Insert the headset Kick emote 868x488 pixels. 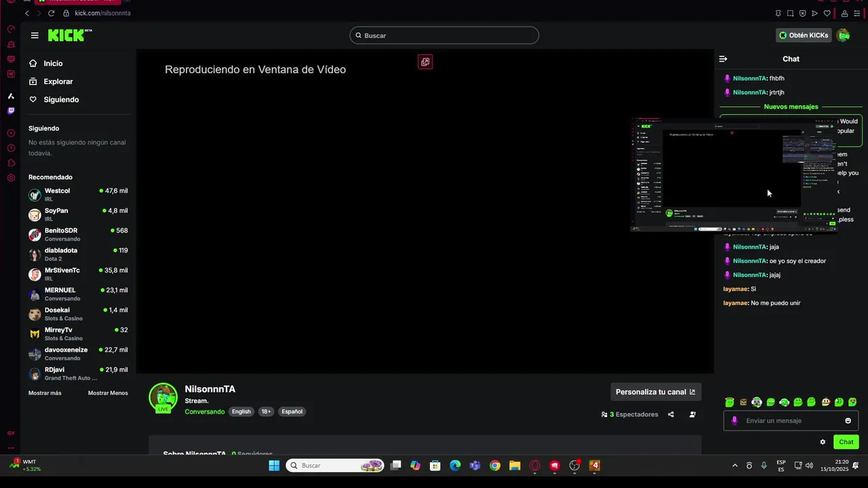coord(785,402)
